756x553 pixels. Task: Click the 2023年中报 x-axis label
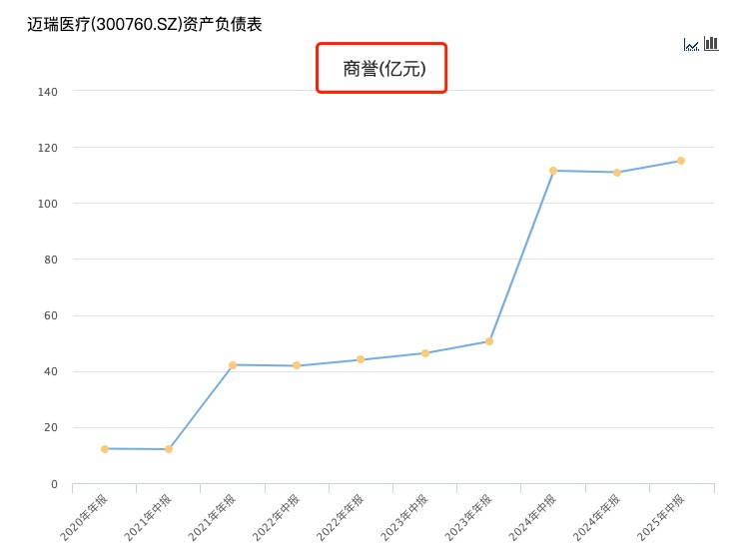404,517
